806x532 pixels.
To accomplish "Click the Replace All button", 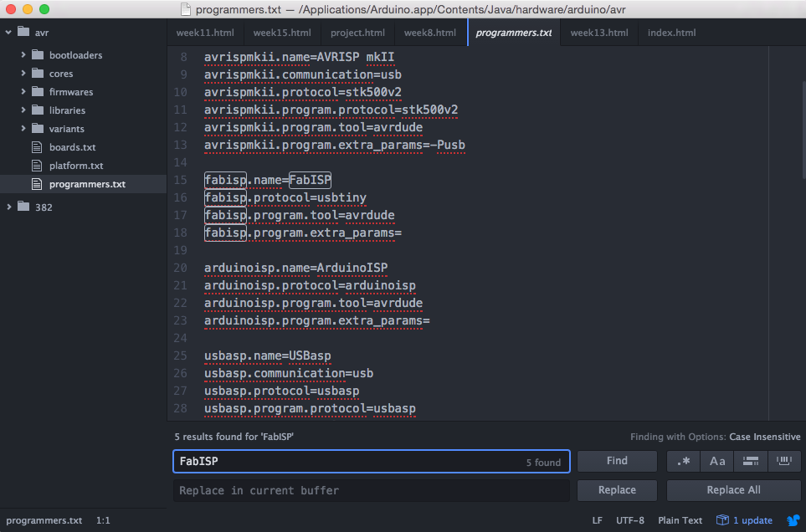I will click(733, 490).
